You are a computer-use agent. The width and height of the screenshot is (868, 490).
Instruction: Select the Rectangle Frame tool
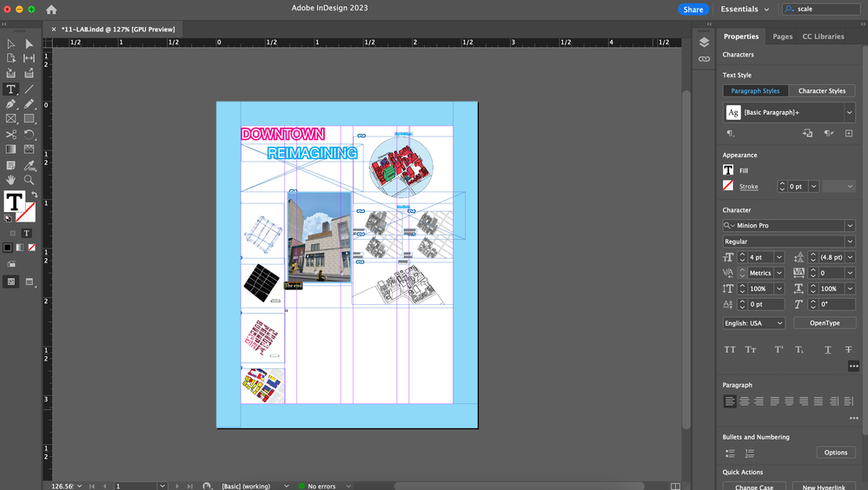10,118
